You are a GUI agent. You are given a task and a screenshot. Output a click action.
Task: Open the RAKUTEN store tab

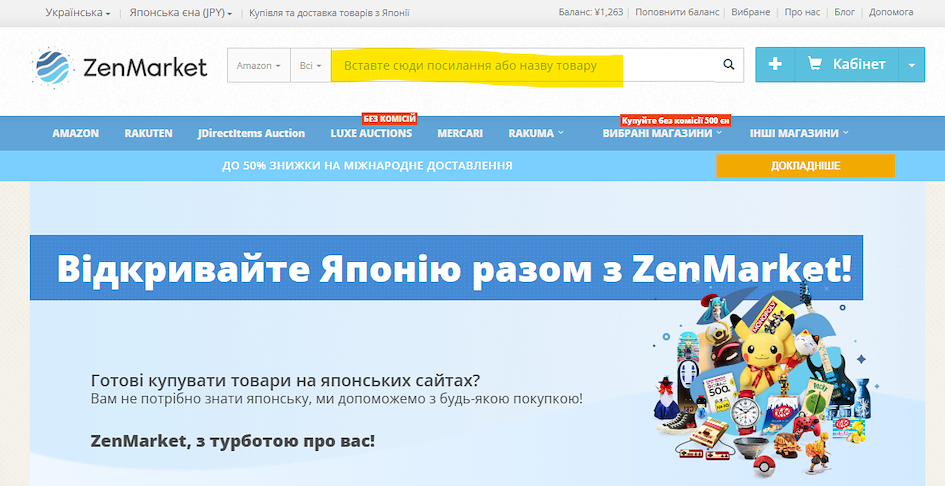pyautogui.click(x=148, y=133)
